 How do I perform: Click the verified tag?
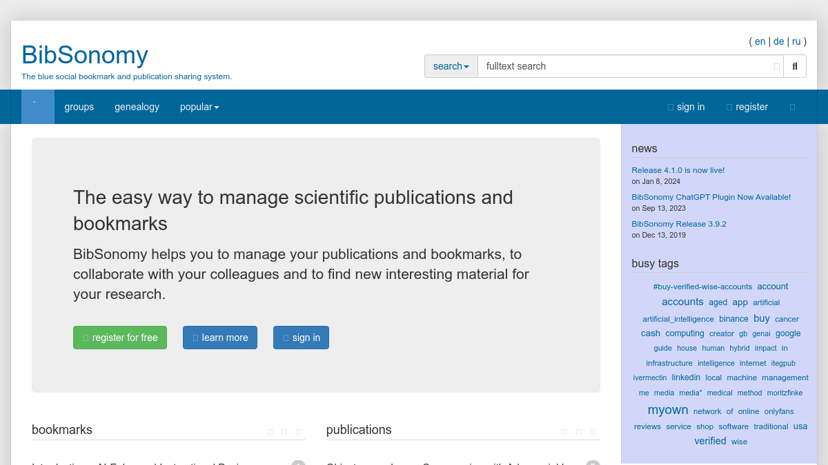tap(710, 441)
